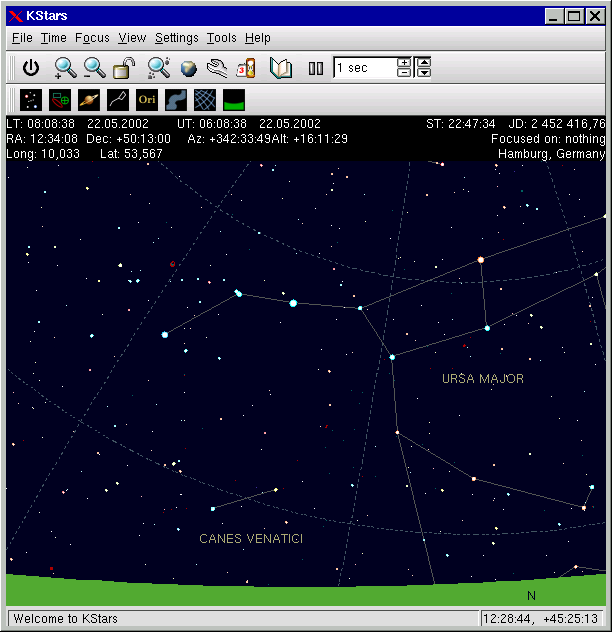
Task: Toggle planets display Saturn icon
Action: tap(89, 100)
